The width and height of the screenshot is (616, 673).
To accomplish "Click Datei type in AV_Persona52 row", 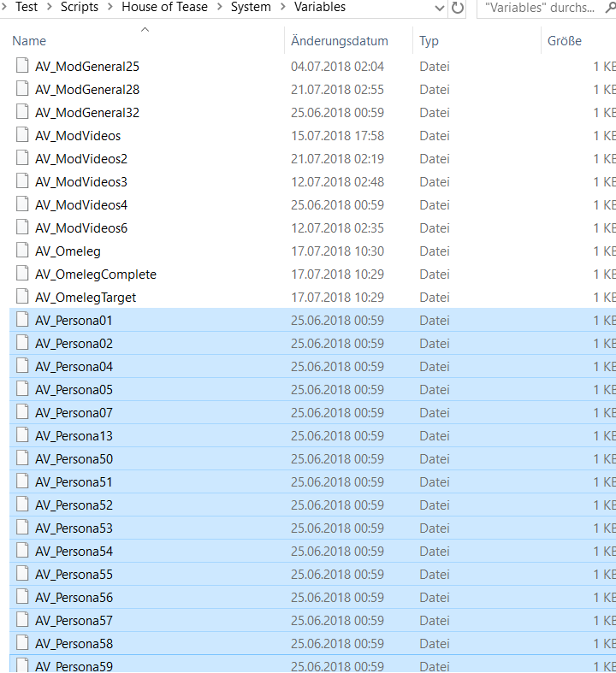I will (435, 506).
